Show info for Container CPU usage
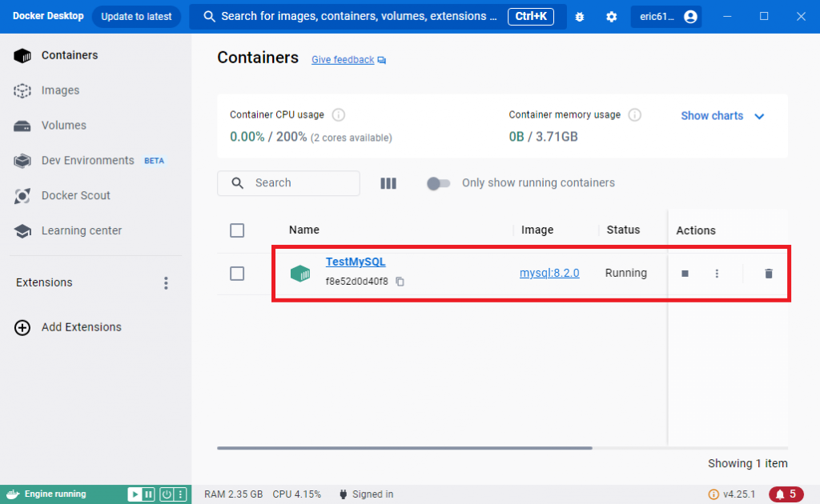Screen dimensions: 820x504 pyautogui.click(x=339, y=115)
